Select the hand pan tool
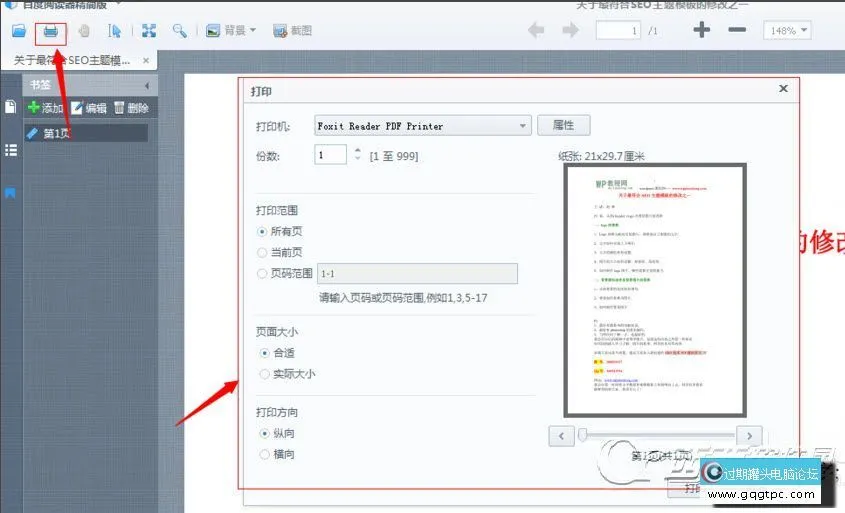845x513 pixels. 84,31
